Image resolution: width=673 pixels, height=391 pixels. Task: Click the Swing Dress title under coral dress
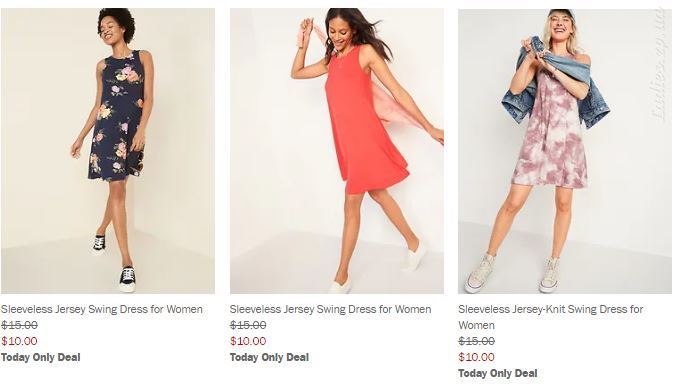coord(330,309)
